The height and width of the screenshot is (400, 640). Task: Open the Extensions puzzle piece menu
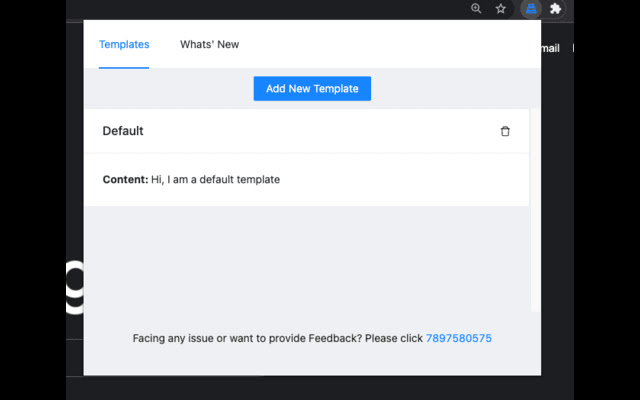click(x=556, y=8)
